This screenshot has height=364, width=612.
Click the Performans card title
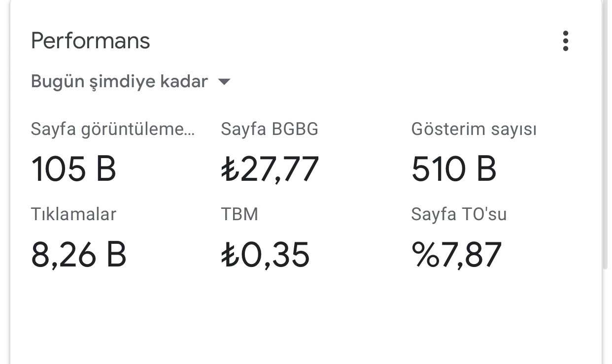pos(90,40)
